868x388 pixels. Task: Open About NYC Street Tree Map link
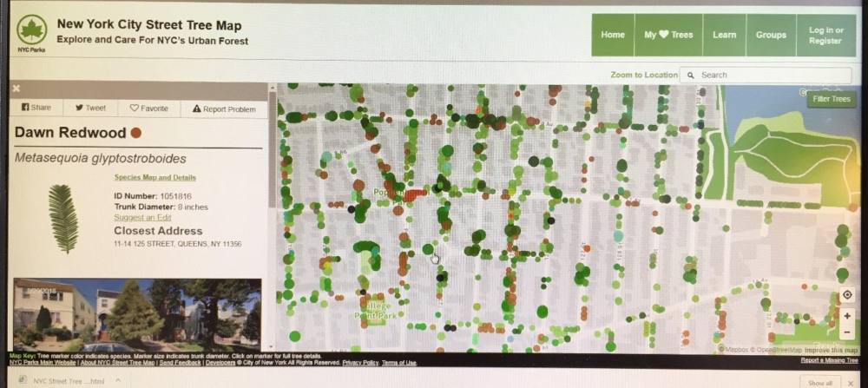click(116, 363)
